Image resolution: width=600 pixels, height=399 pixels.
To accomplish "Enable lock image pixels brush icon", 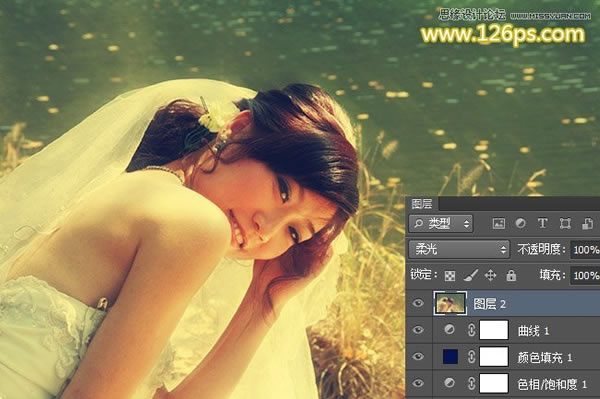I will tap(471, 275).
